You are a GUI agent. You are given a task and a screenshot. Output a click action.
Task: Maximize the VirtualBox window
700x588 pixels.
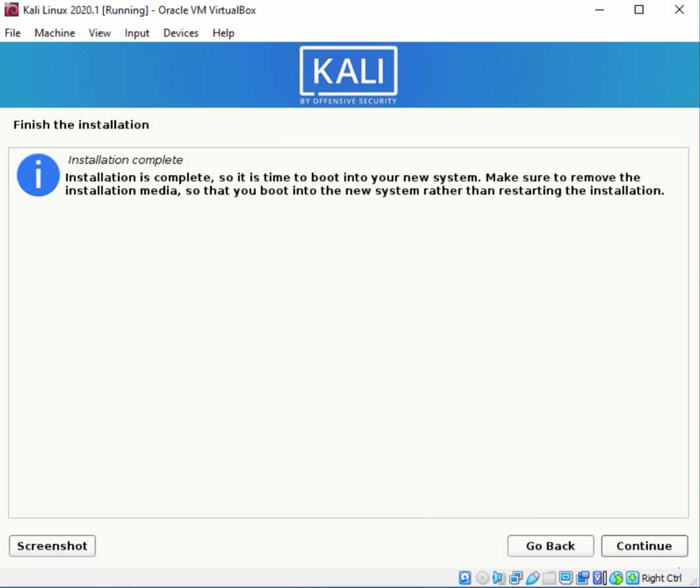pyautogui.click(x=639, y=10)
